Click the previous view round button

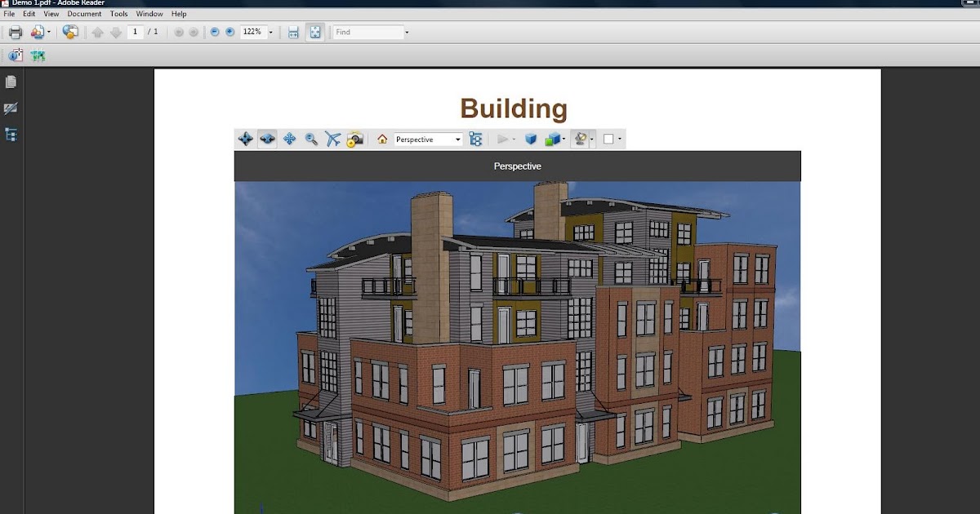click(x=179, y=33)
